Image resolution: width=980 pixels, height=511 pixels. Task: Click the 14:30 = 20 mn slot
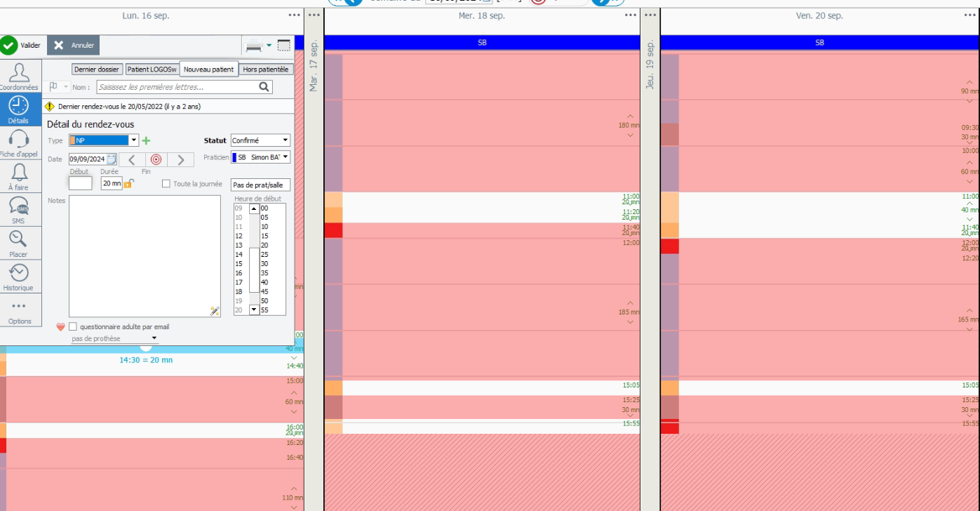click(x=146, y=360)
